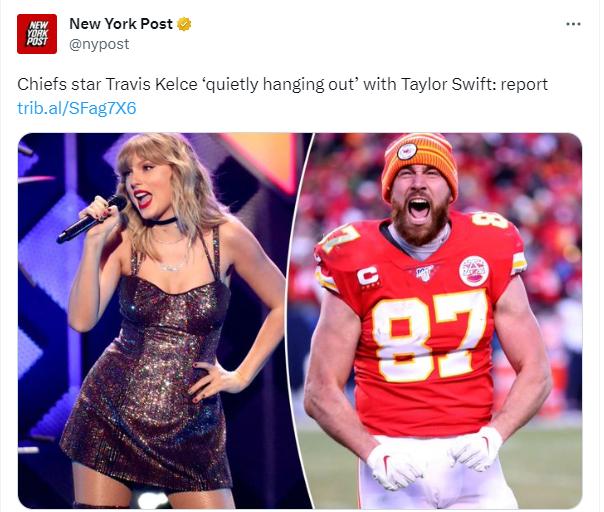The height and width of the screenshot is (512, 604).
Task: Open the right photo of the football player
Action: [440, 320]
